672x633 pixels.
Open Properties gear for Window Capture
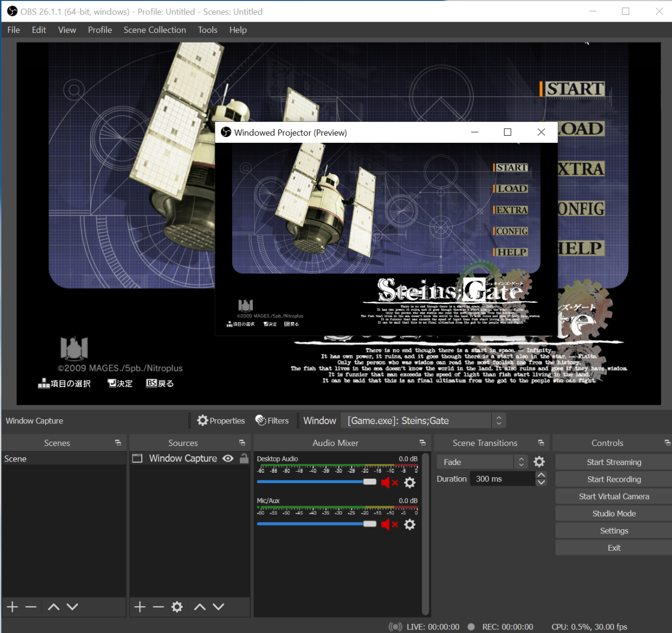221,421
